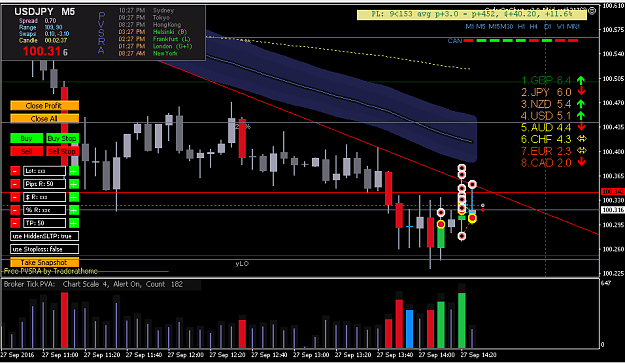The image size is (625, 363).
Task: Click the plus button beside Lot field
Action: pyautogui.click(x=74, y=171)
